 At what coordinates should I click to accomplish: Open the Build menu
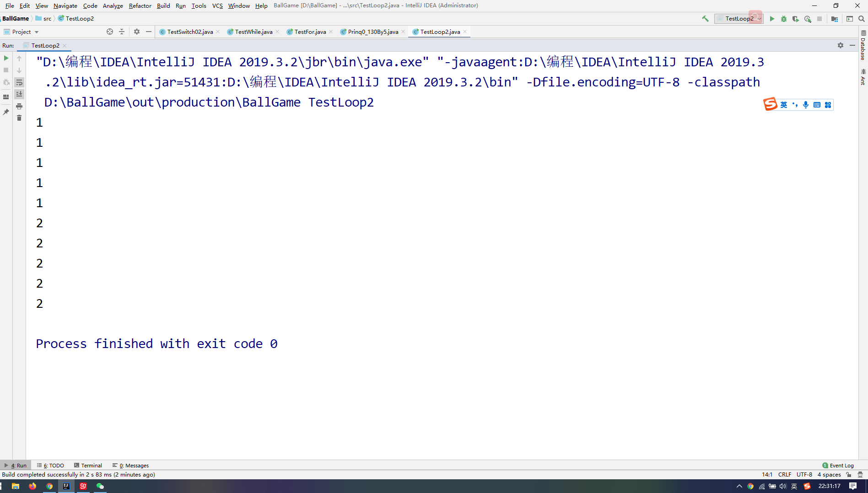163,5
